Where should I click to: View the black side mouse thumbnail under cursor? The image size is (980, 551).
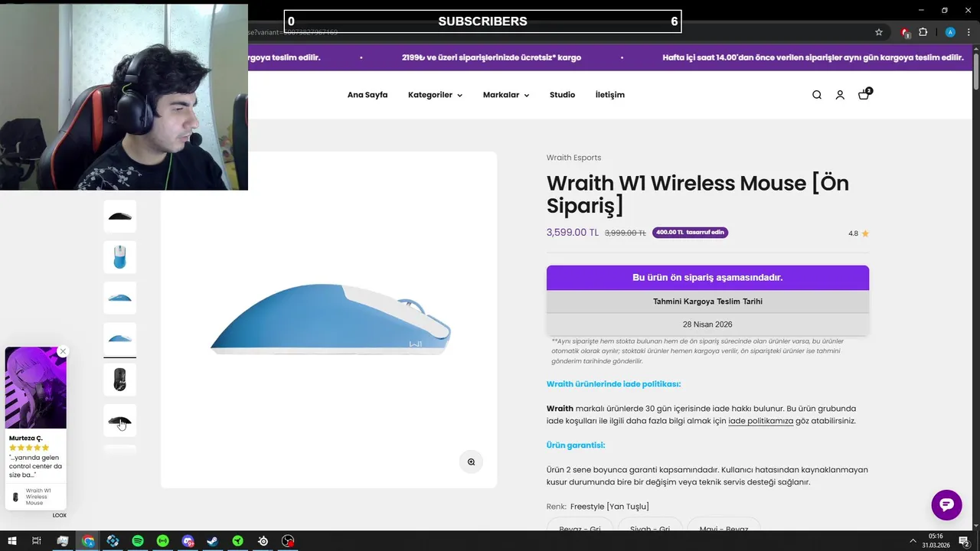(x=120, y=421)
